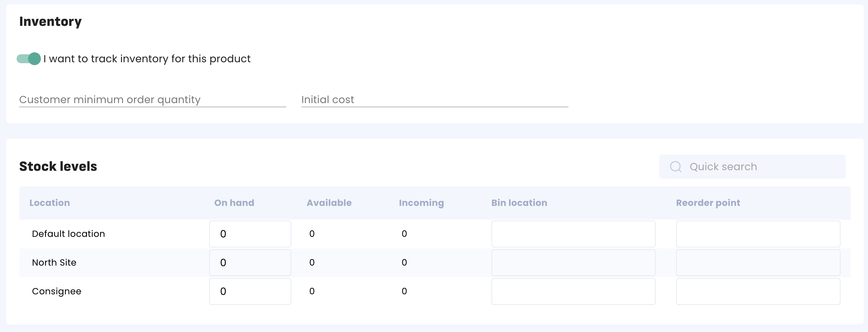Click the Bin location column header
868x332 pixels.
[519, 203]
